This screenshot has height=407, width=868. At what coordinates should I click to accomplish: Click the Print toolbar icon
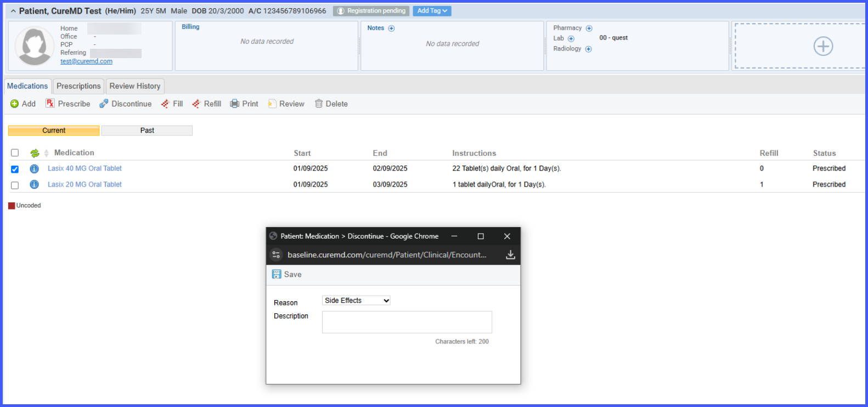click(x=235, y=104)
